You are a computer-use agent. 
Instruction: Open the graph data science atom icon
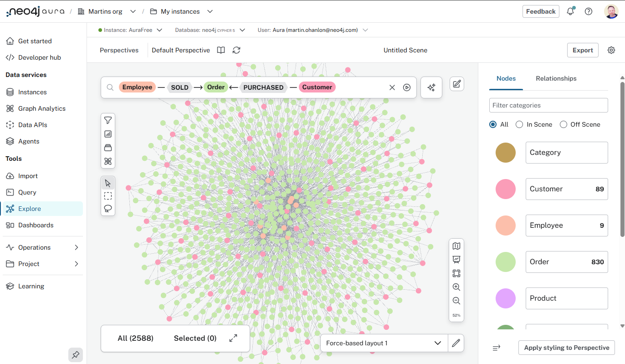(x=108, y=161)
